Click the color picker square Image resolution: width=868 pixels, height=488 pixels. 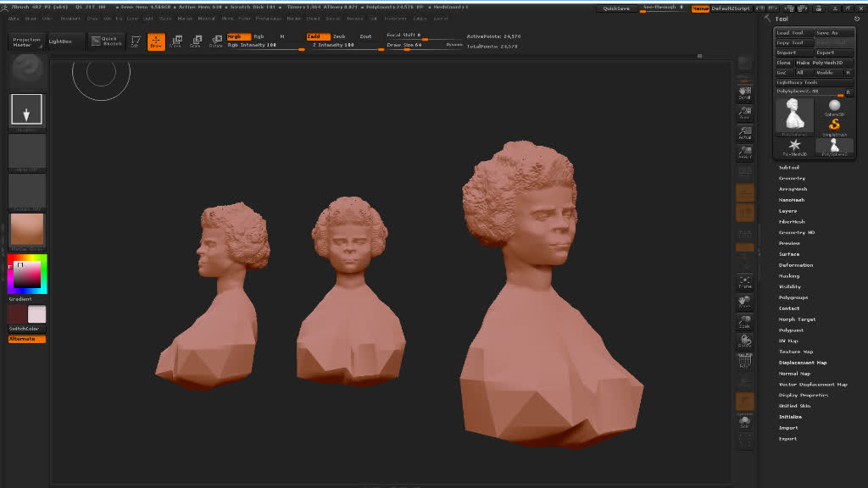27,274
